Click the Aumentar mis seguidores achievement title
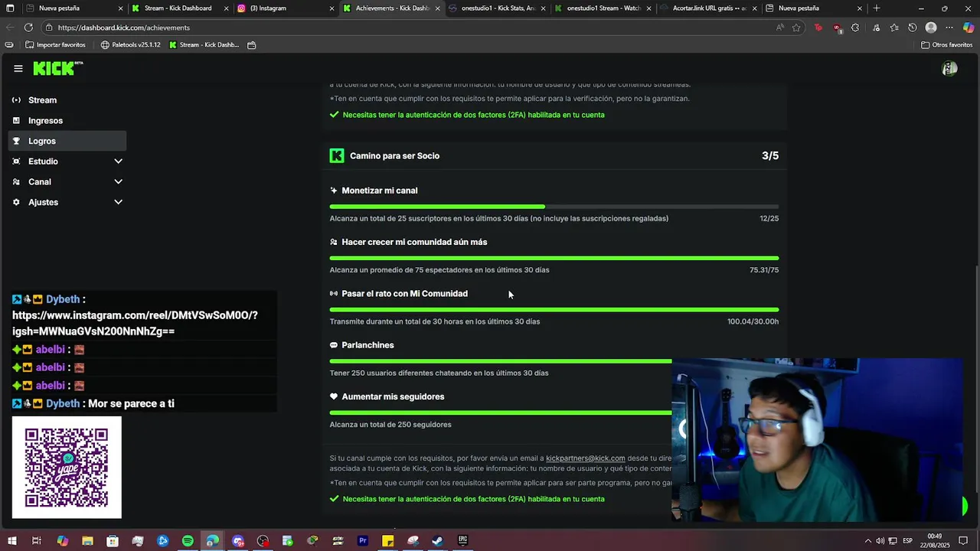The width and height of the screenshot is (980, 551). click(393, 396)
